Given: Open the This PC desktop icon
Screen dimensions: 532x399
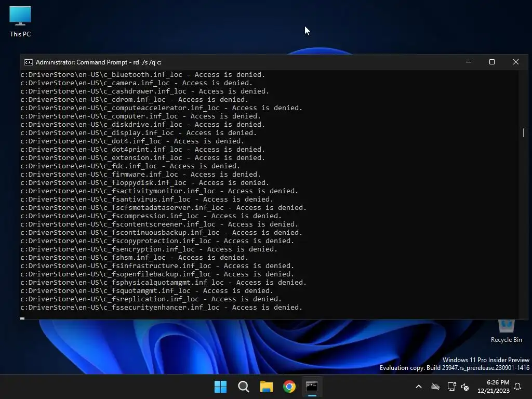Looking at the screenshot, I should click(20, 21).
